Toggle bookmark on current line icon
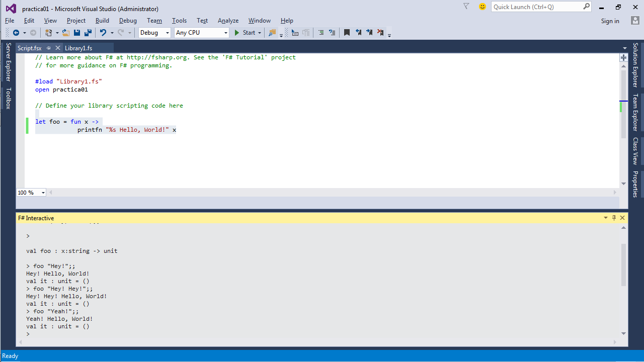644x362 pixels. pyautogui.click(x=347, y=33)
